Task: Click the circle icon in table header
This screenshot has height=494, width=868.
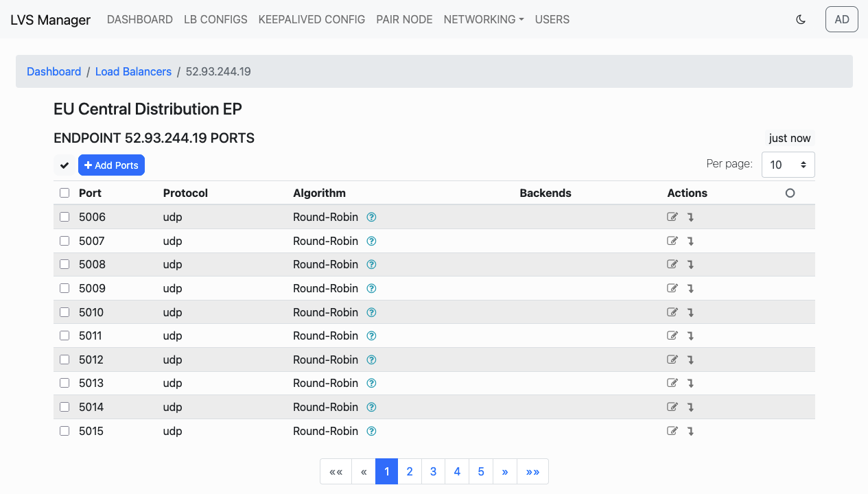Action: 790,193
